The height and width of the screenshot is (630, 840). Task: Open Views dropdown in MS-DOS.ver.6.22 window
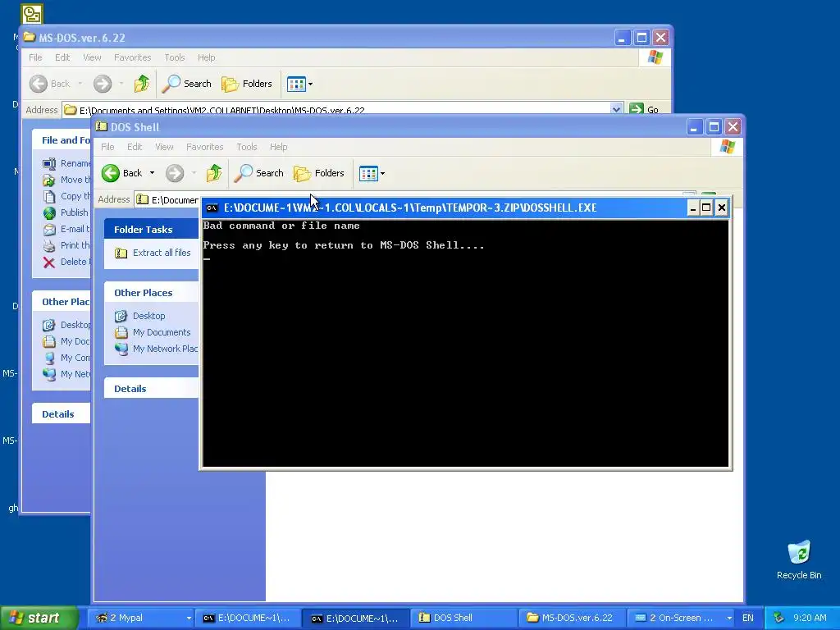pos(310,84)
